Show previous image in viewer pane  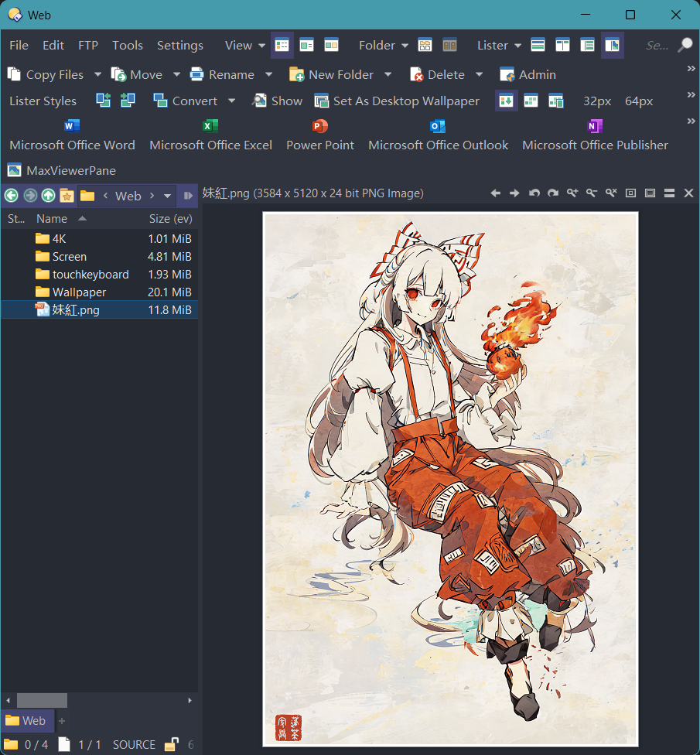tap(495, 193)
